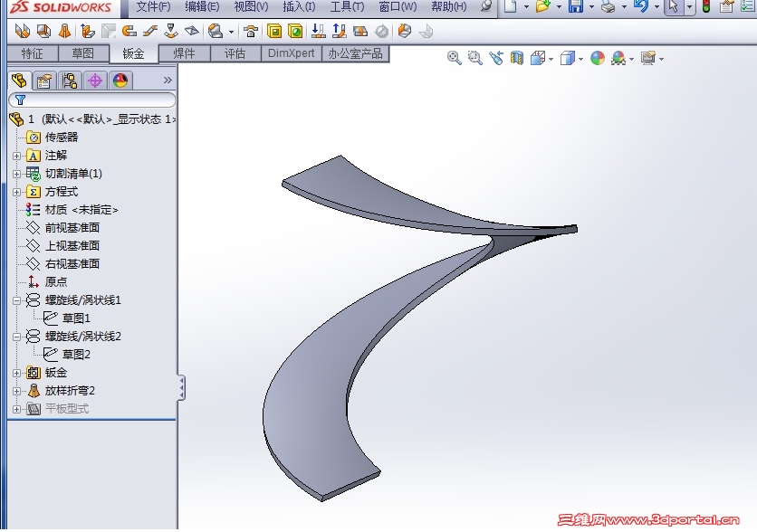
Task: Click Zoom to Fit magnifier icon
Action: tap(454, 59)
